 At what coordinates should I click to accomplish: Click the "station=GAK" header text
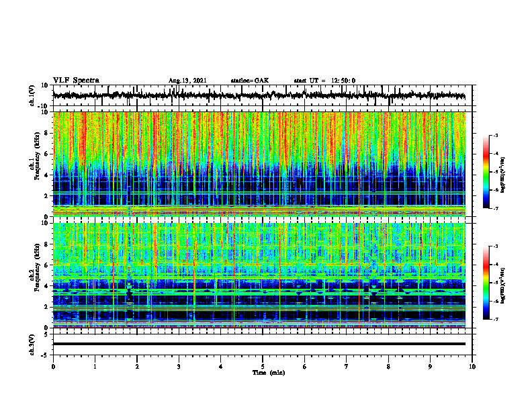[250, 81]
